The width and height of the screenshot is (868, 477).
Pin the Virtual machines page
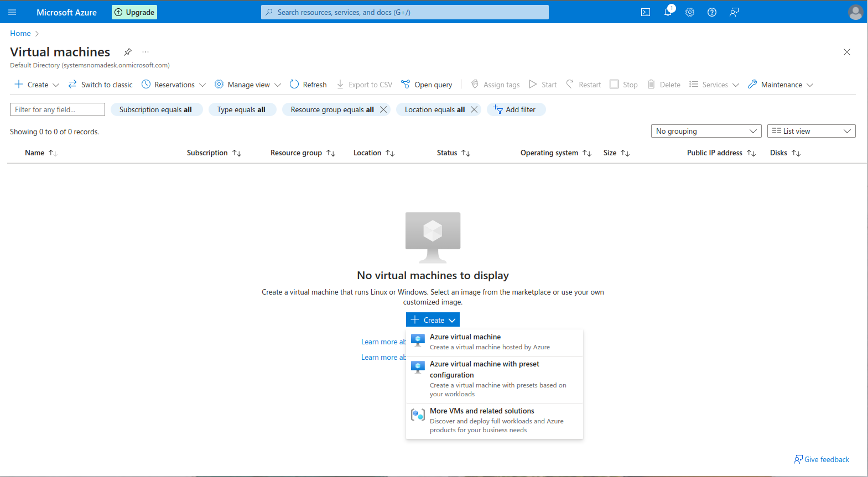128,52
